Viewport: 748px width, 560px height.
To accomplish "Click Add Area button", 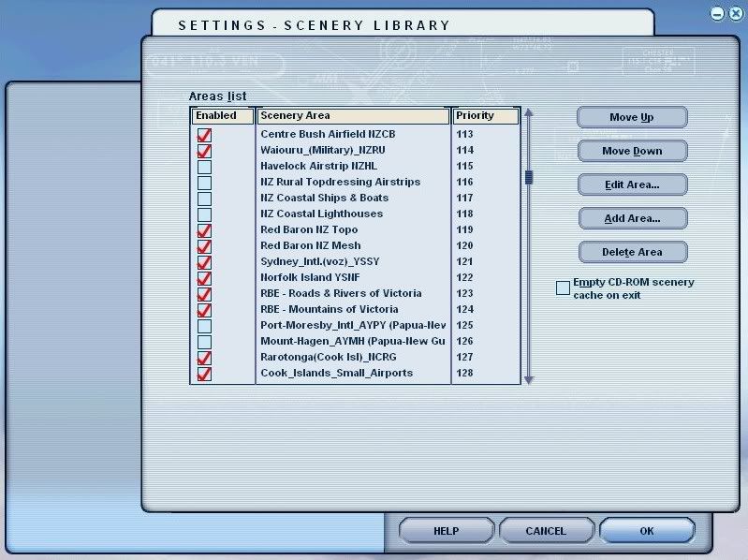I will click(632, 218).
